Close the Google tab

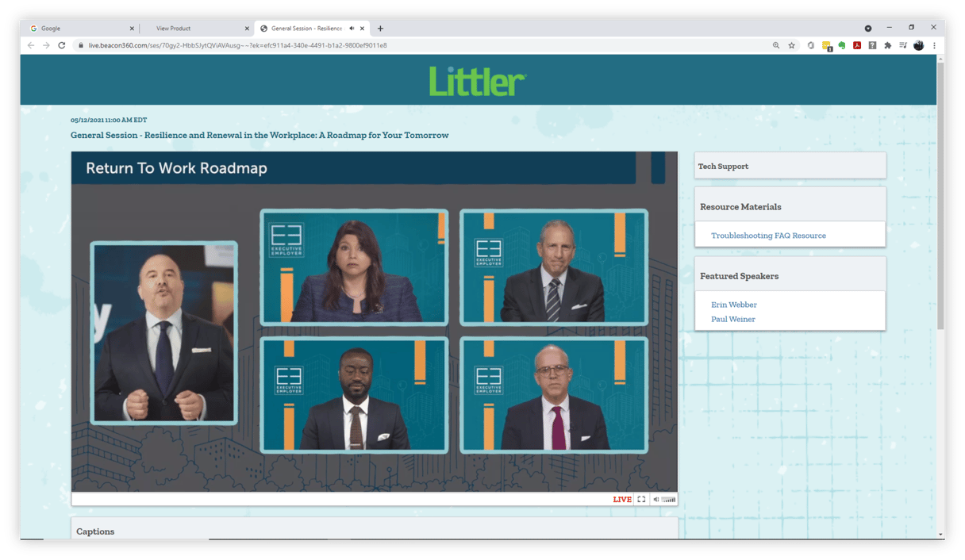(132, 29)
